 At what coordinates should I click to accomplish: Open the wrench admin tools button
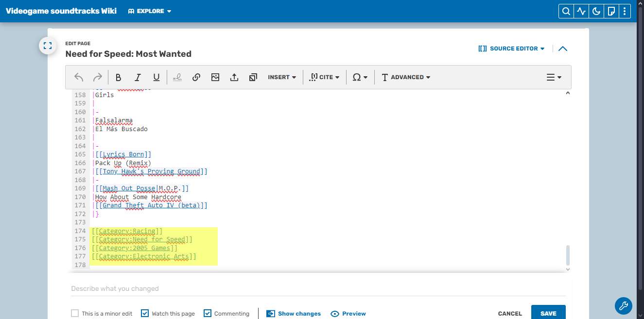pos(624,306)
